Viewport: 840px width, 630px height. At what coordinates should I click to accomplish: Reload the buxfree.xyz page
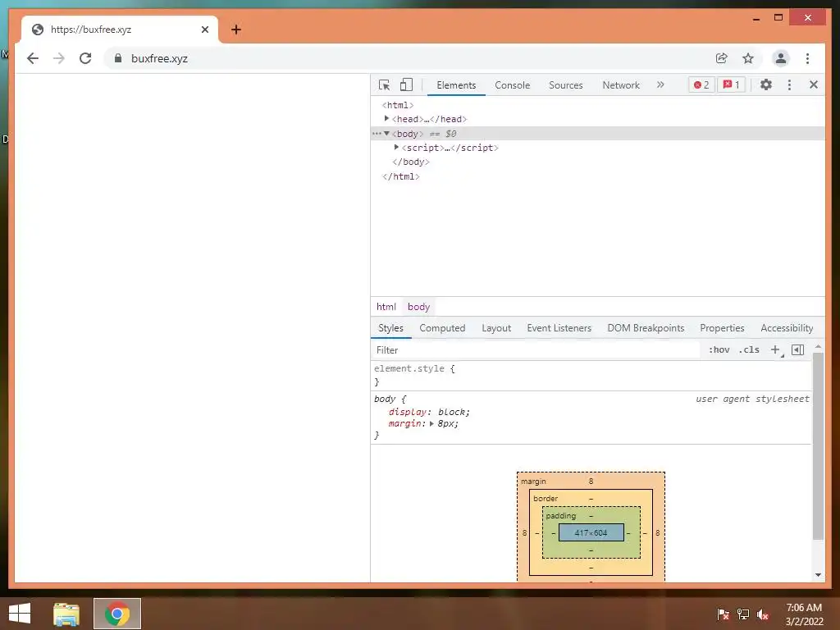pyautogui.click(x=85, y=58)
